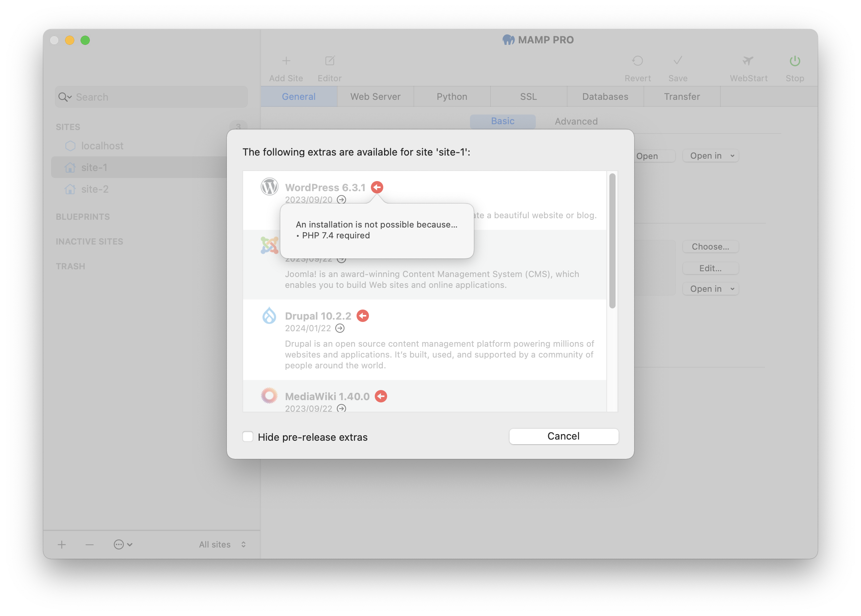Switch to the Python tab
This screenshot has height=616, width=861.
coord(452,96)
